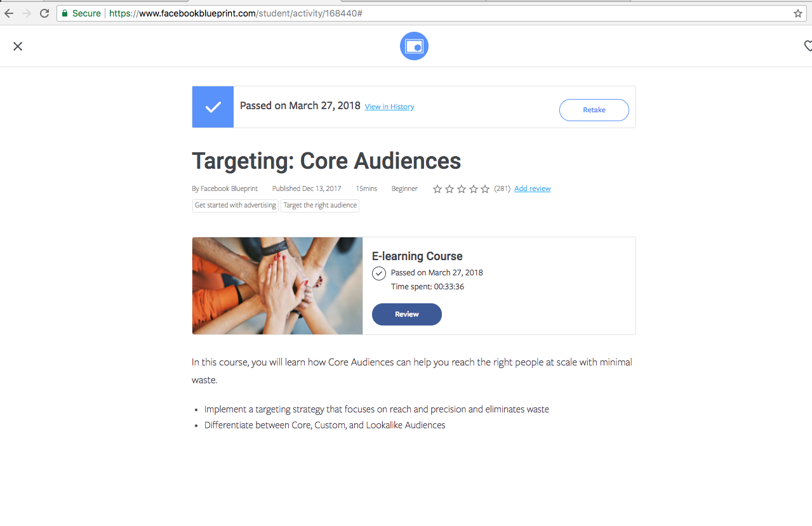
Task: Click the Review button
Action: pos(406,314)
